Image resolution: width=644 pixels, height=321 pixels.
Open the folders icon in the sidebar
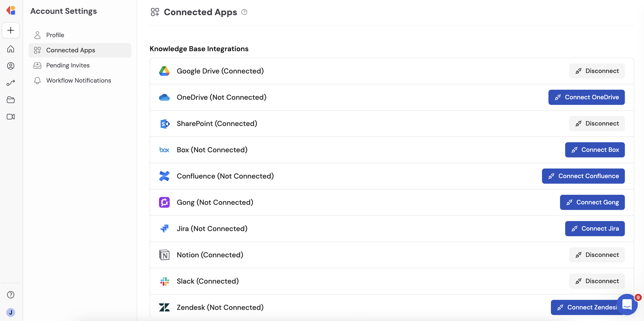tap(10, 100)
